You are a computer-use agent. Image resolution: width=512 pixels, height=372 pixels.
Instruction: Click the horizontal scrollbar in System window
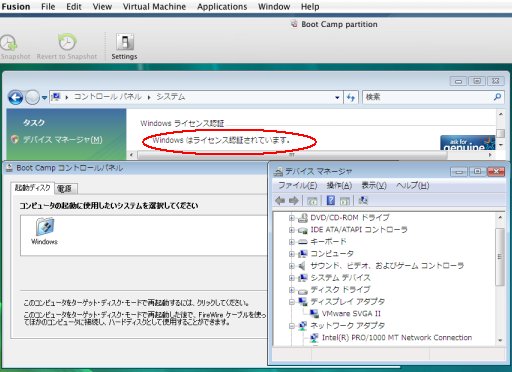[292, 155]
